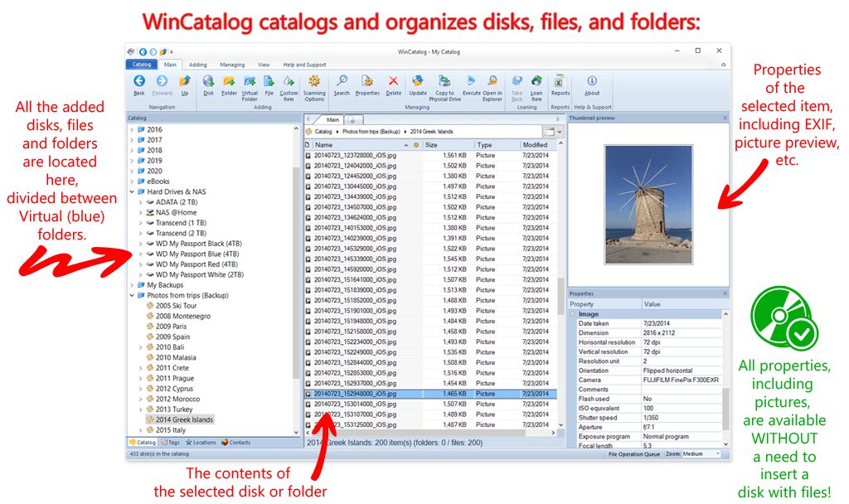
Task: Switch to the Managing ribbon tab
Action: (232, 65)
